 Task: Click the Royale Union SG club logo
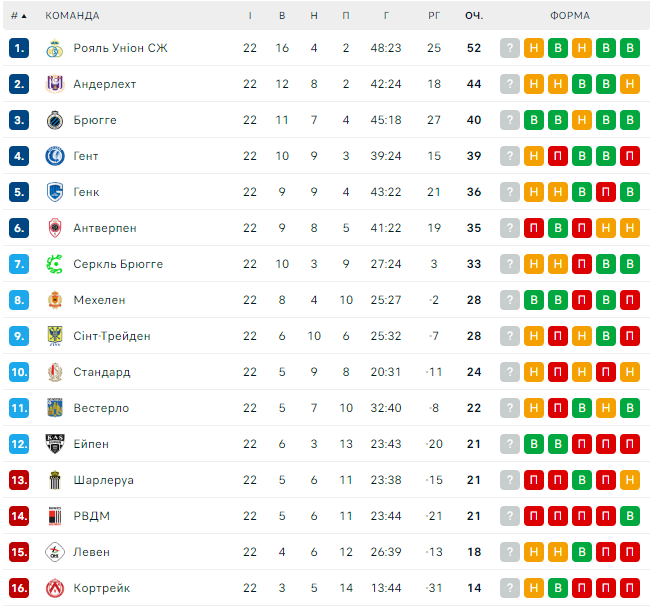click(55, 48)
